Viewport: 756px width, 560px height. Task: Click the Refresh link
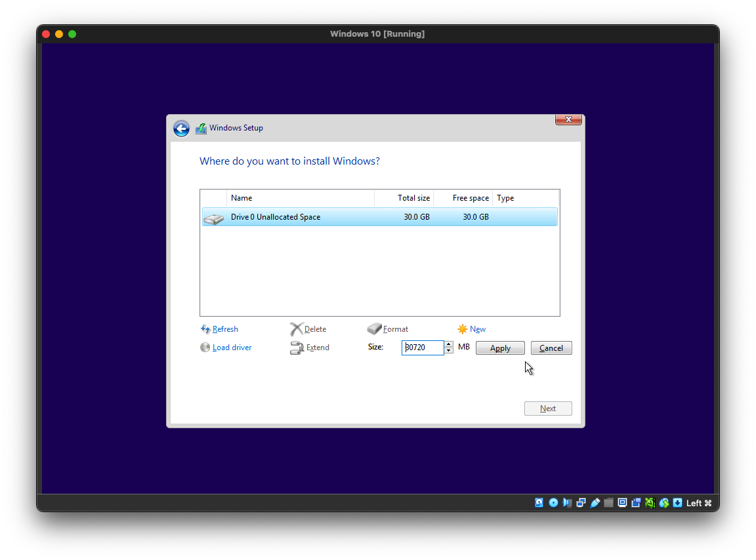225,329
